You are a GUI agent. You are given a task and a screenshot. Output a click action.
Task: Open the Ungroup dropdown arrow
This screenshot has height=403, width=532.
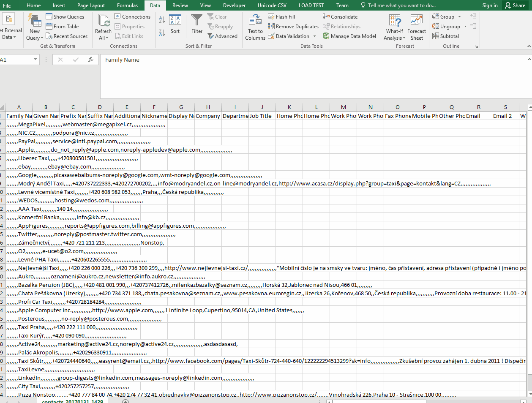[x=465, y=27]
